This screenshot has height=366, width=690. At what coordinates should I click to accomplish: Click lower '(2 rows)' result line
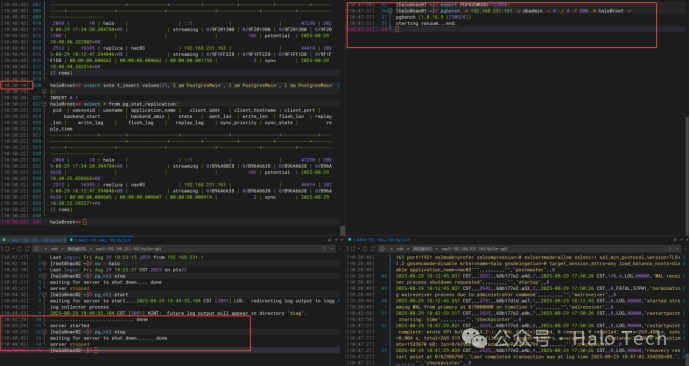click(x=61, y=209)
